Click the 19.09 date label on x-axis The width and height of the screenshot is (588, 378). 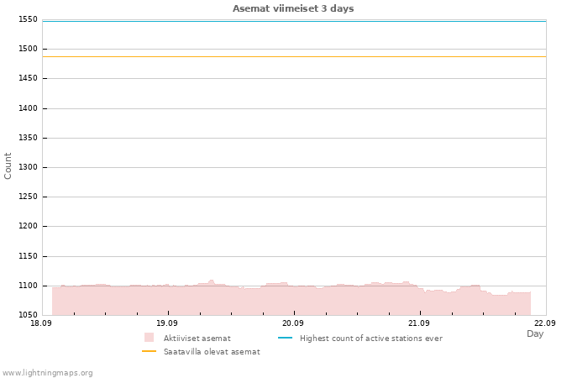[x=167, y=323]
